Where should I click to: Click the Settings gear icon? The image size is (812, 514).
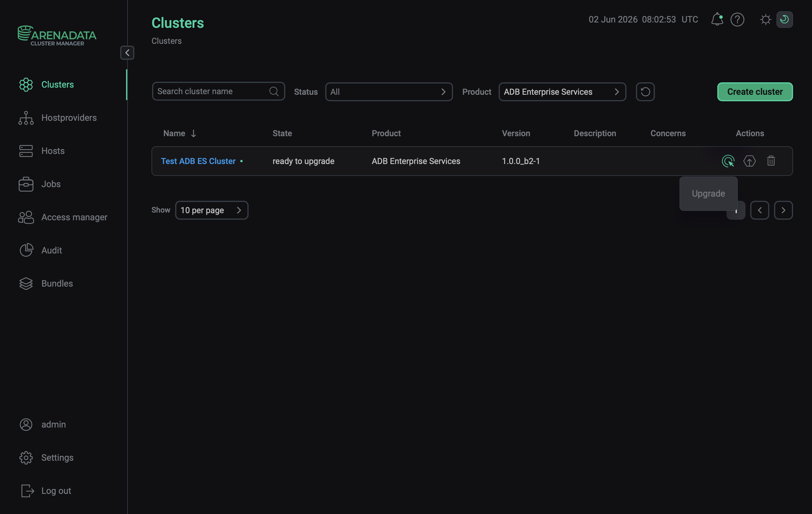26,457
